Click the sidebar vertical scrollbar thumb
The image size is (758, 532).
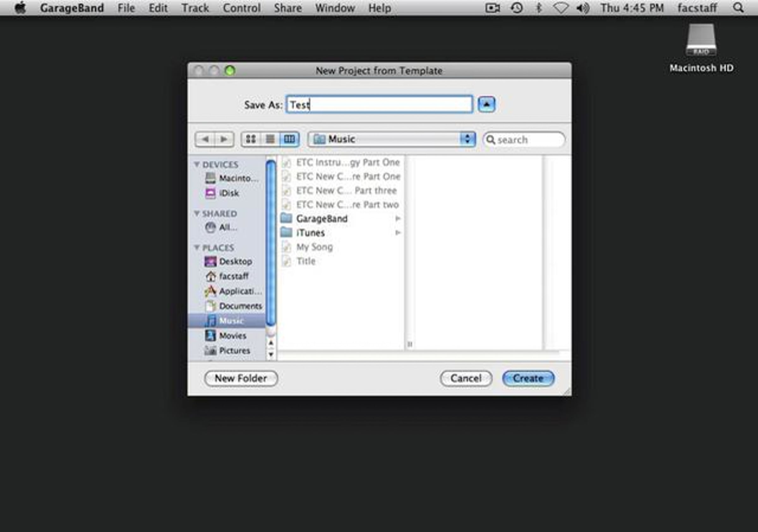pyautogui.click(x=271, y=243)
